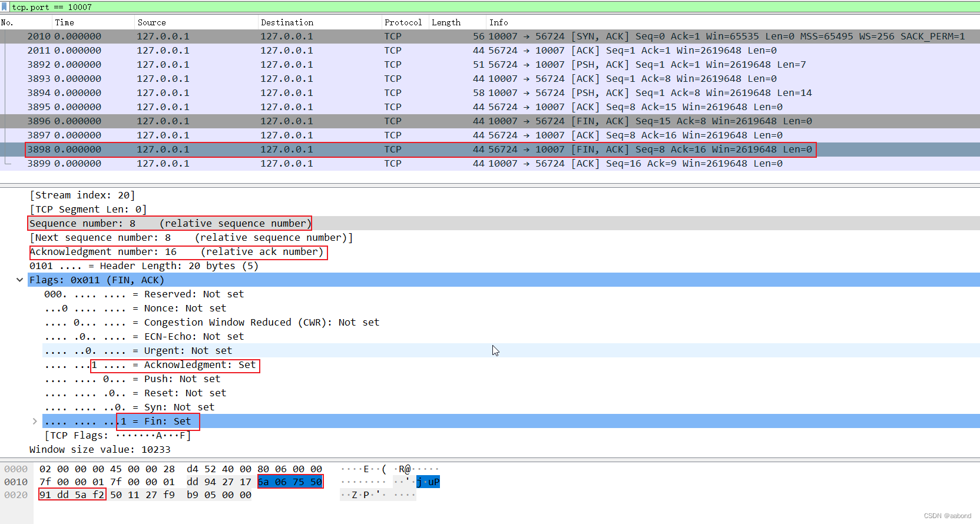
Task: Sort by the Protocol column header
Action: (405, 22)
